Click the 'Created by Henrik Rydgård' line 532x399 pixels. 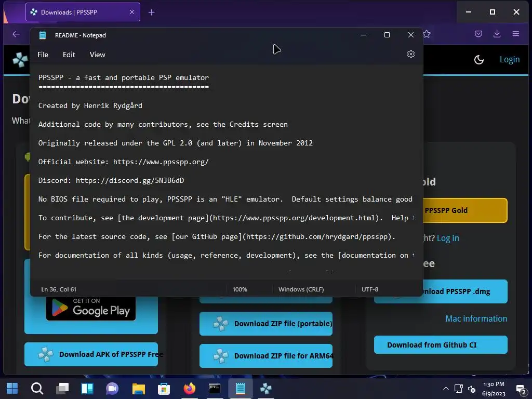(90, 105)
